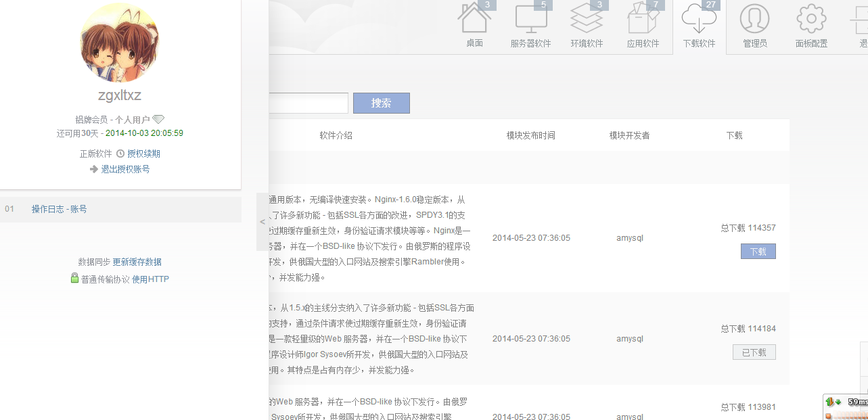Click the 已下载 button
The height and width of the screenshot is (420, 868).
[x=754, y=352]
